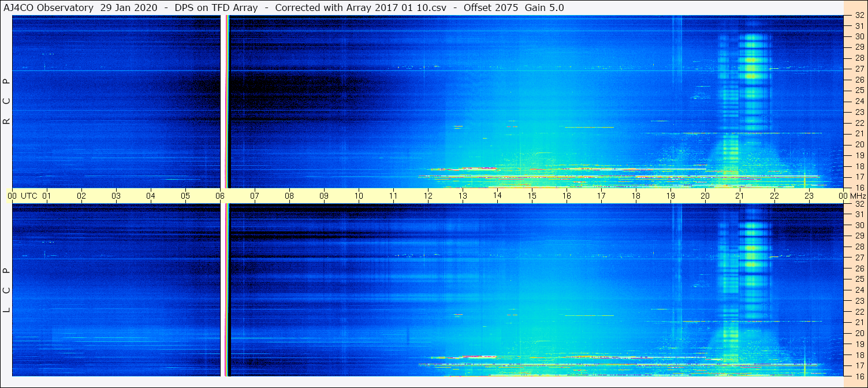Select the 19 hour marker on the time axis
Viewport: 868px width, 388px height.
(x=670, y=196)
